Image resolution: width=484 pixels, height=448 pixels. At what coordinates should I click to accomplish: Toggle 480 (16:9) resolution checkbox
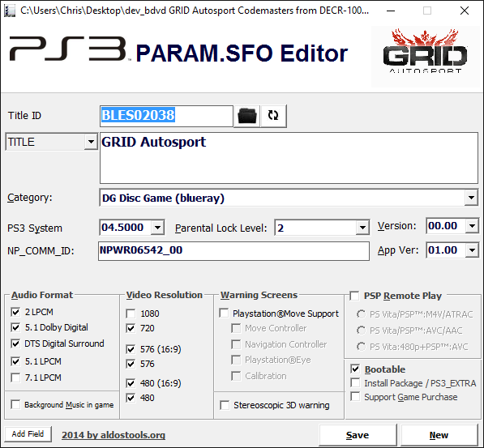(x=131, y=383)
